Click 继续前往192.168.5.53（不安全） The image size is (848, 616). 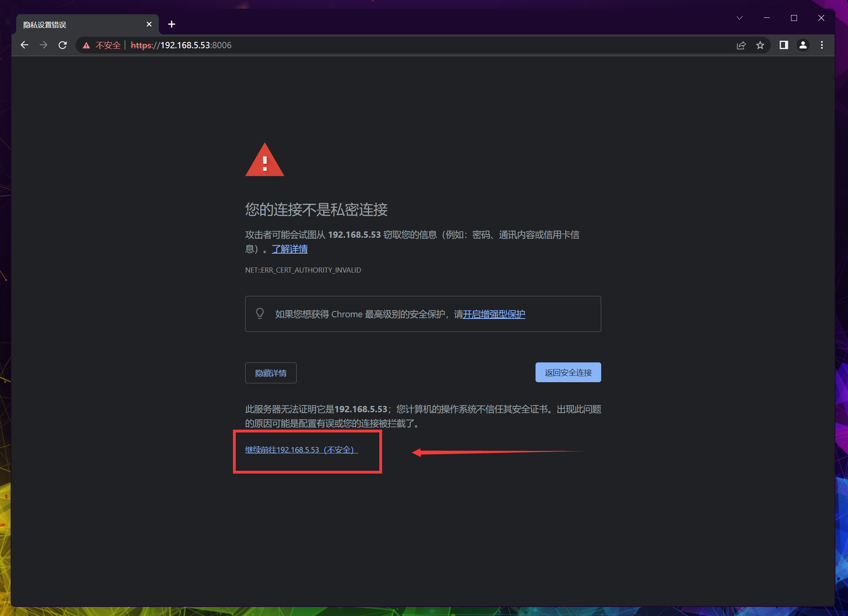click(301, 450)
